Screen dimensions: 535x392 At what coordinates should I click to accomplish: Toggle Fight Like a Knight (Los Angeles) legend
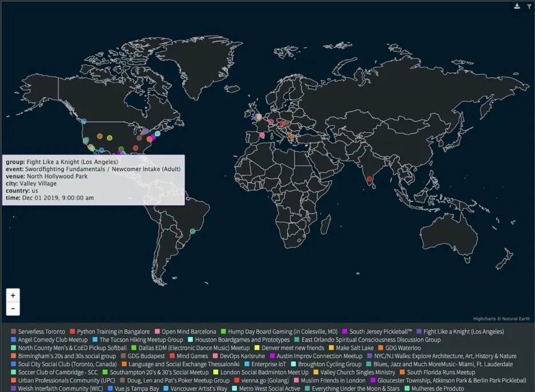(x=463, y=331)
